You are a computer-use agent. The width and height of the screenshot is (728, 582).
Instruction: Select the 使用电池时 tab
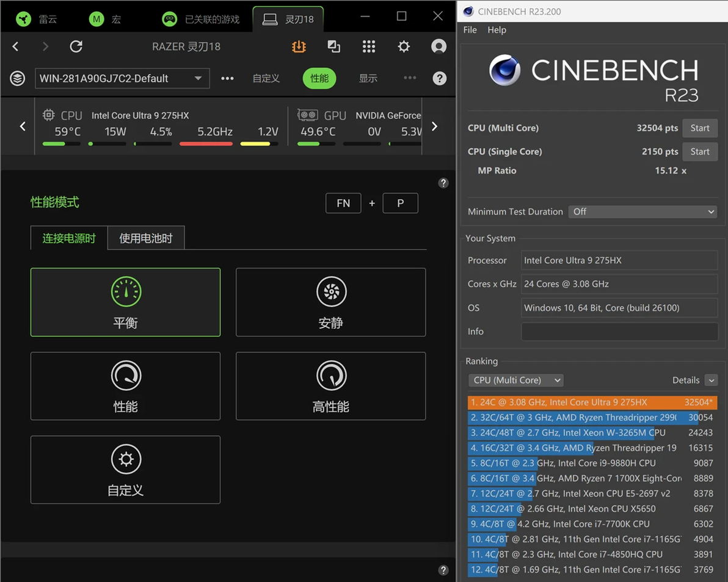pyautogui.click(x=146, y=238)
